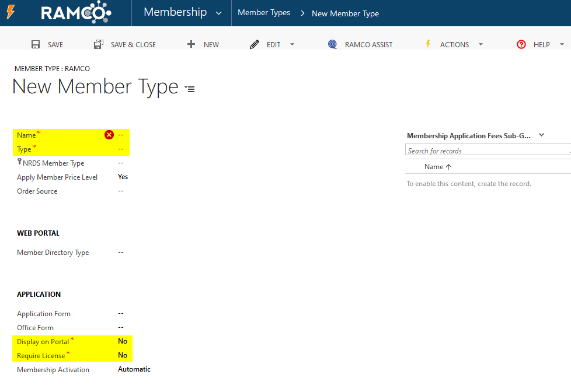Click the Help question mark icon
This screenshot has height=392, width=571.
click(x=521, y=44)
